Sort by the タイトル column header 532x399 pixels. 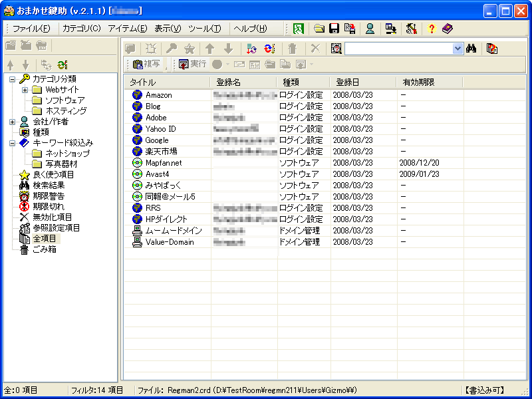(x=167, y=82)
